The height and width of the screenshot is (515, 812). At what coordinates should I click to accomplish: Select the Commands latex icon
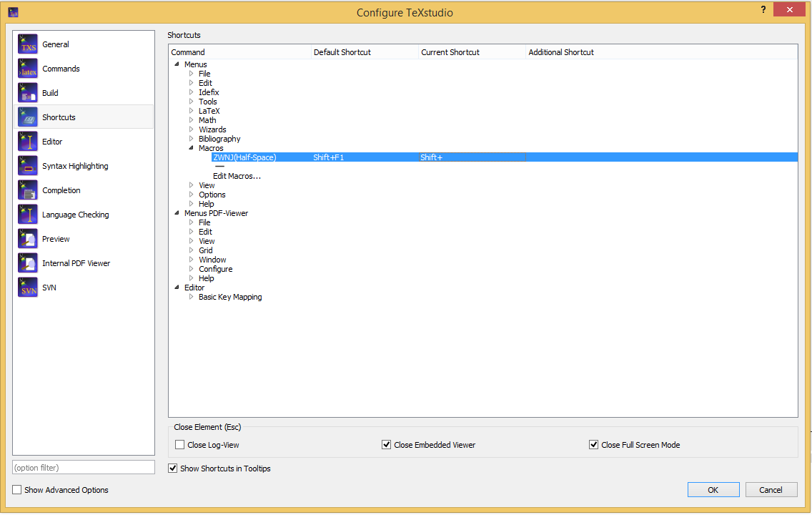(28, 69)
